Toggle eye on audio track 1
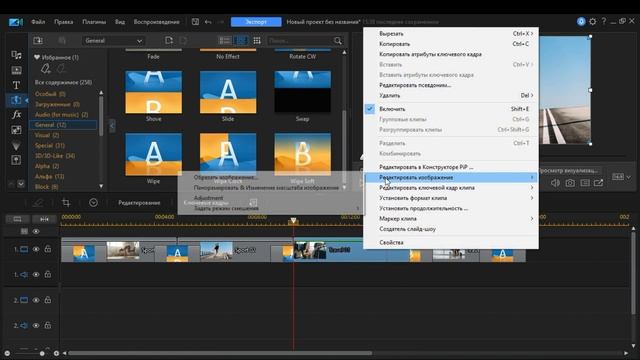640x360 pixels. (x=36, y=274)
